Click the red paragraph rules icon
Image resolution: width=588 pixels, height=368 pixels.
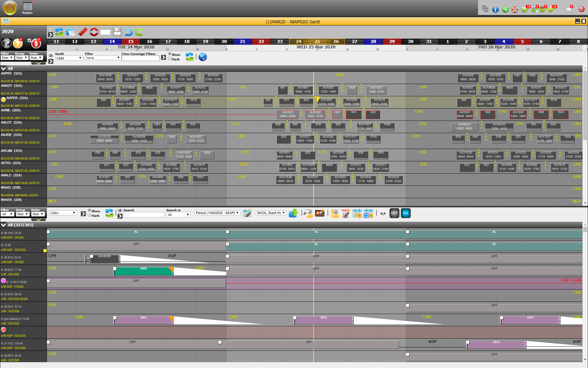click(x=36, y=44)
